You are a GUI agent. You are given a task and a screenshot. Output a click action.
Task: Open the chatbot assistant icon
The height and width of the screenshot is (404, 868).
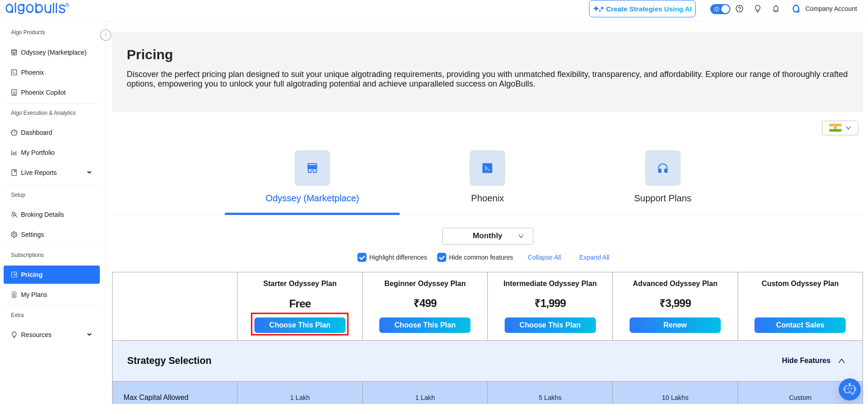coord(850,389)
